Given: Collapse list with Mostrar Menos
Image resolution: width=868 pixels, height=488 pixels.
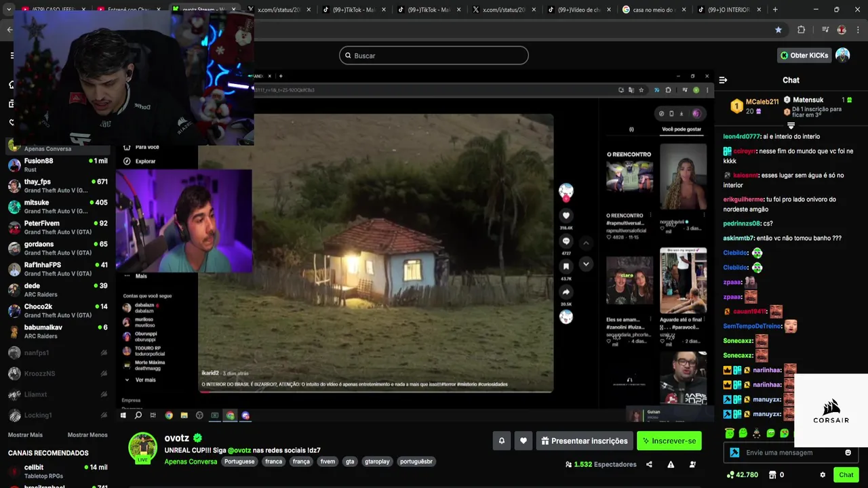Looking at the screenshot, I should point(87,435).
